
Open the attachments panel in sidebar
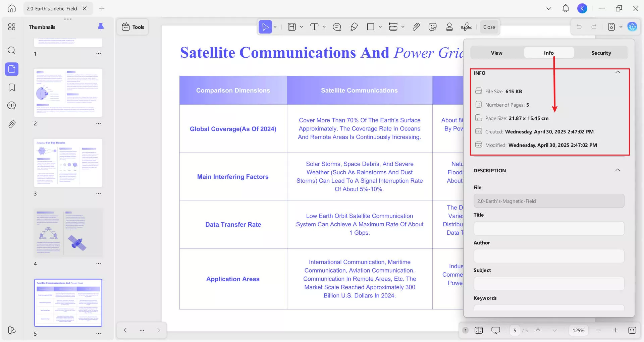tap(12, 124)
